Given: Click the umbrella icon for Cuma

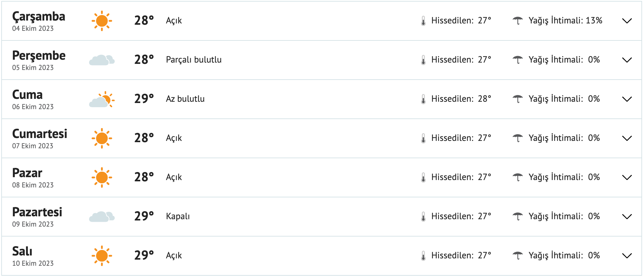Looking at the screenshot, I should [x=518, y=99].
